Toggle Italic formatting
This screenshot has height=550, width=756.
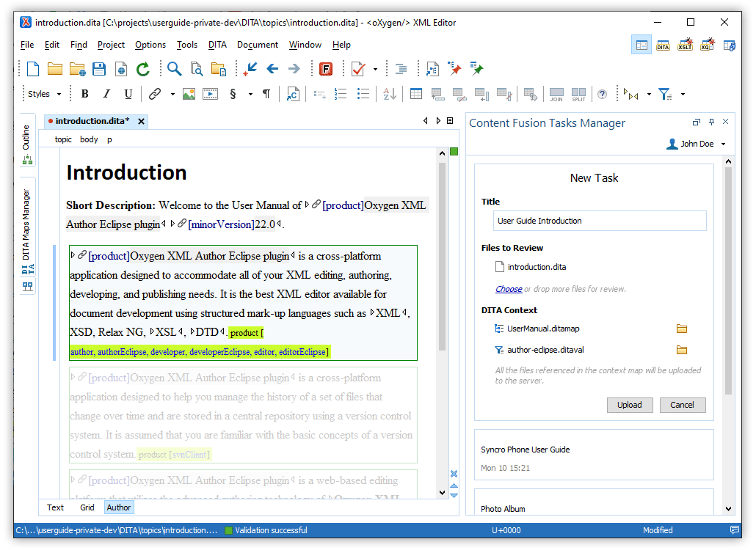click(x=106, y=94)
